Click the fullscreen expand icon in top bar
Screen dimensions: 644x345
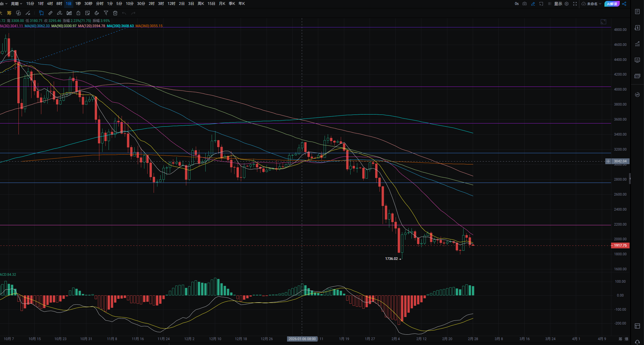(x=575, y=4)
